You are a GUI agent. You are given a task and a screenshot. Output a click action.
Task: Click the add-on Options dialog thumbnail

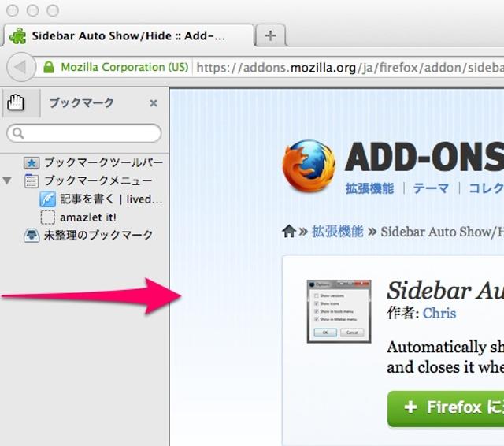(339, 311)
